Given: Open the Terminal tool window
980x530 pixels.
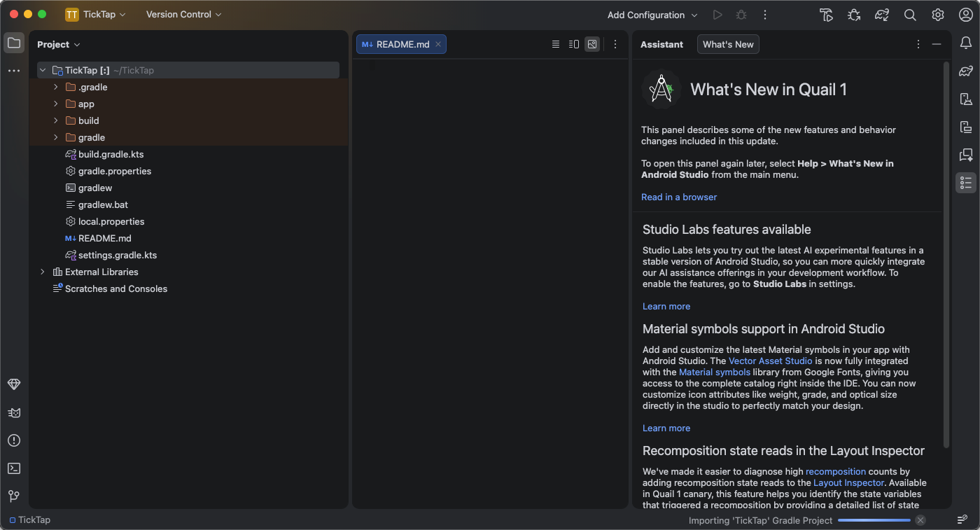Looking at the screenshot, I should coord(14,468).
